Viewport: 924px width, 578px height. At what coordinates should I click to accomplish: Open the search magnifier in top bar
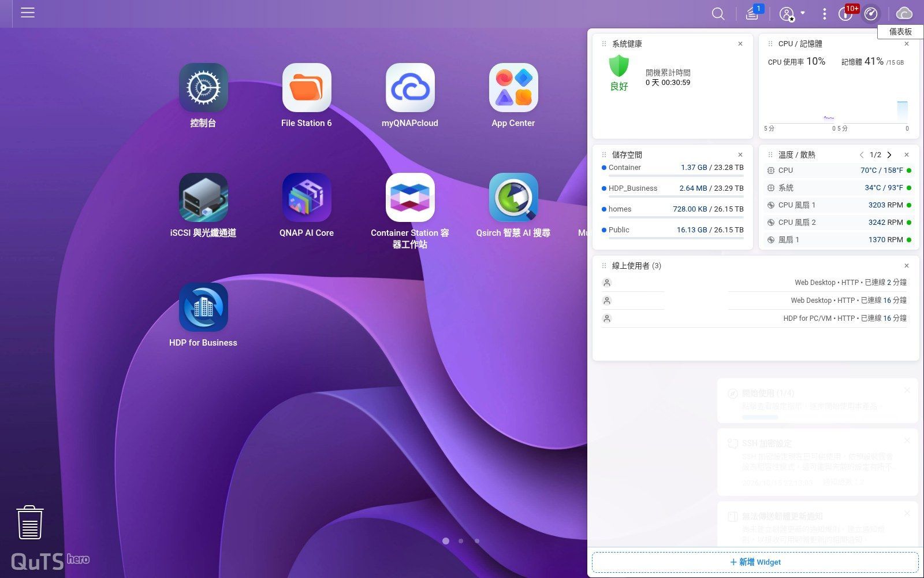coord(718,13)
